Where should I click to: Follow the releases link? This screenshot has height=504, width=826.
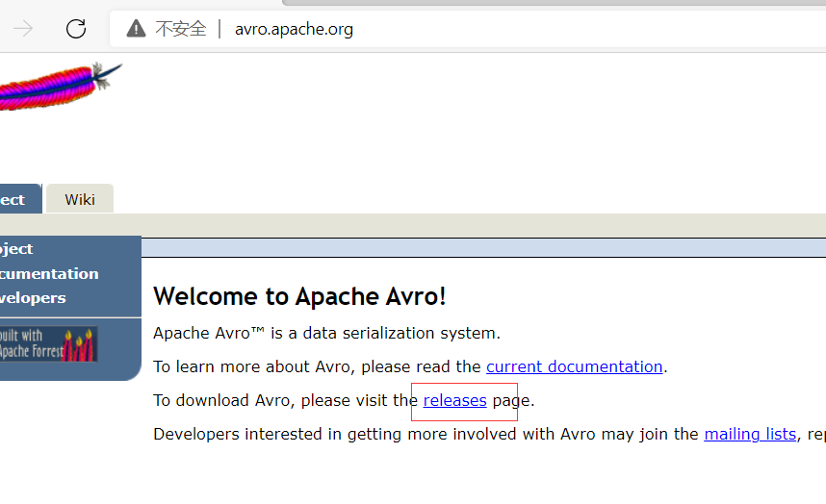[x=454, y=400]
